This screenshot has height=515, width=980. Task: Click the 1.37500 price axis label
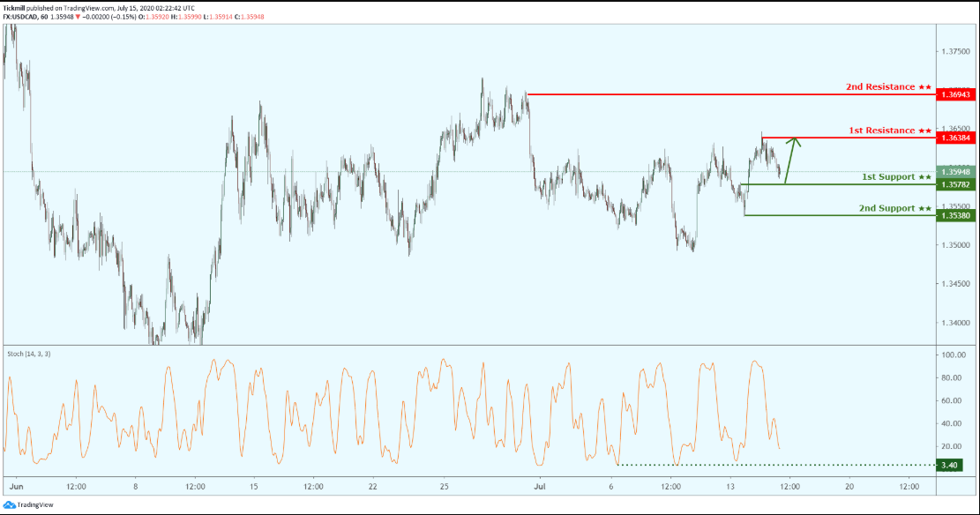(x=955, y=51)
